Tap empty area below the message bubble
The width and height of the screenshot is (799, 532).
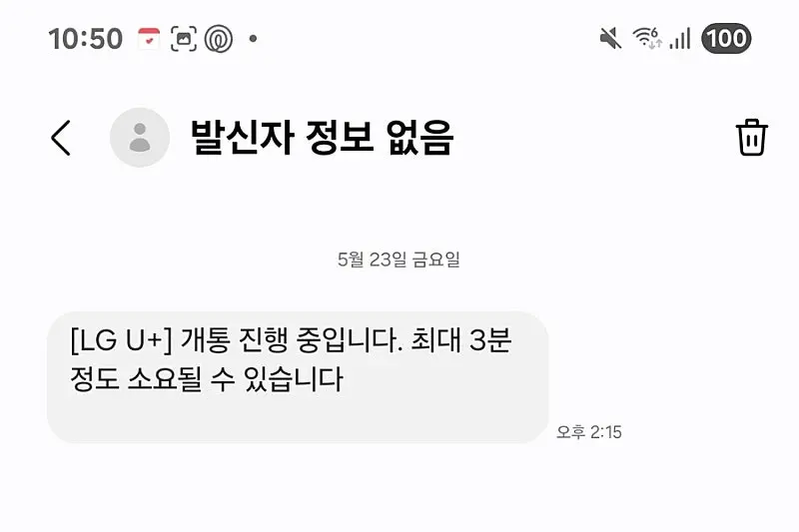tap(399, 489)
